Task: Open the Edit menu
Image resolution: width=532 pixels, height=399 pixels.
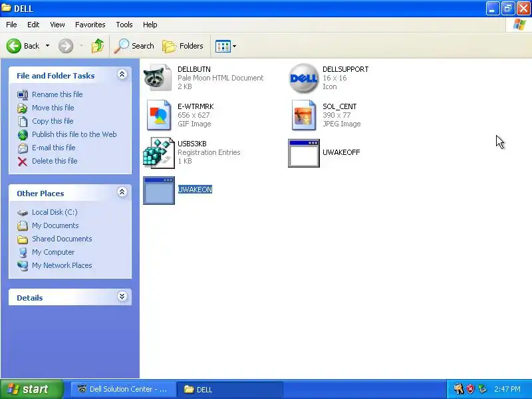Action: point(33,25)
